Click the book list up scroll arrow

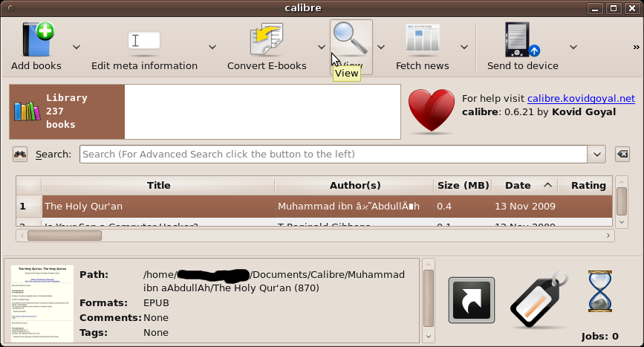622,181
